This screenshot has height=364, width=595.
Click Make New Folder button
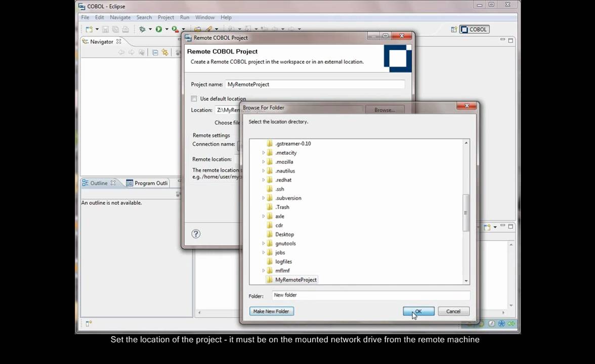pos(272,311)
